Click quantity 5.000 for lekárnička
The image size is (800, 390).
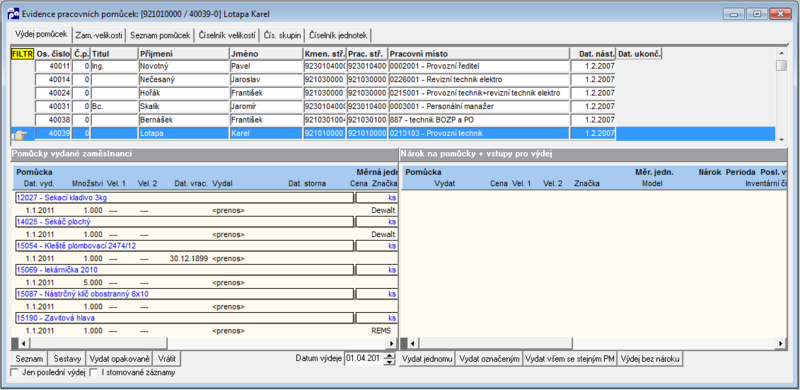(92, 282)
